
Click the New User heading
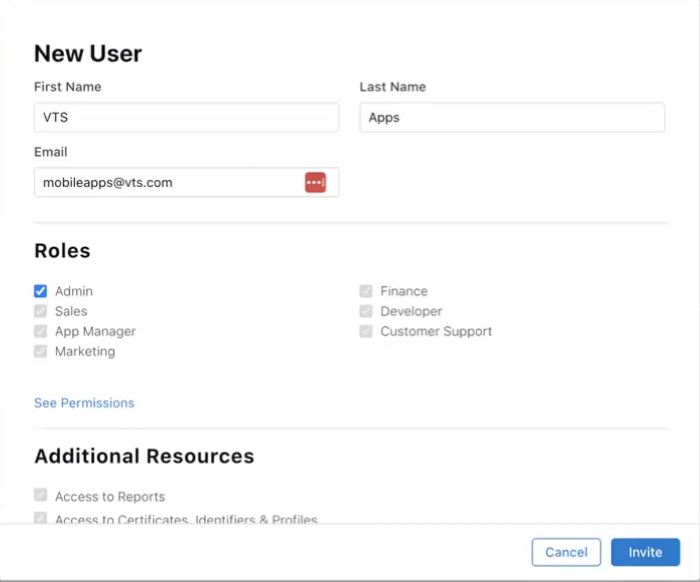(88, 54)
